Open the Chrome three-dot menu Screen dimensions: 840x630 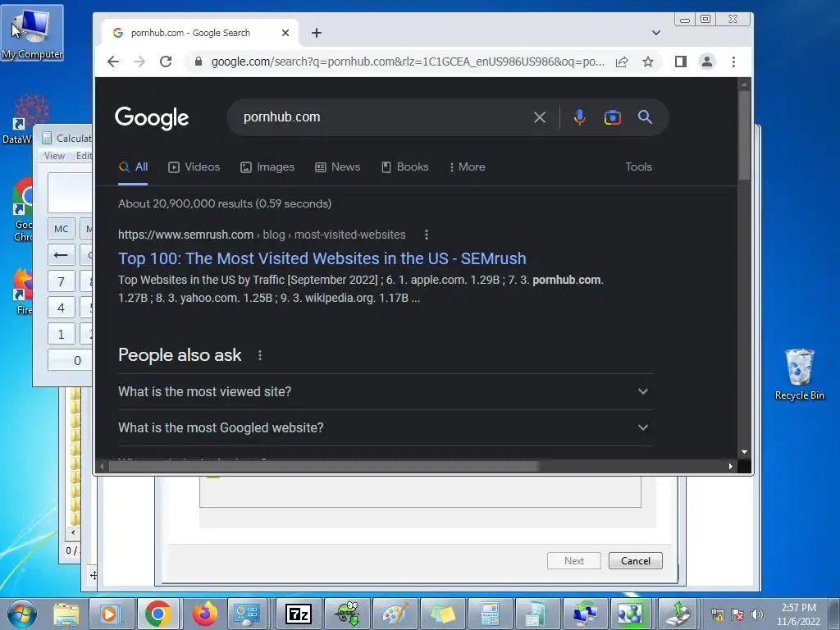coord(733,62)
